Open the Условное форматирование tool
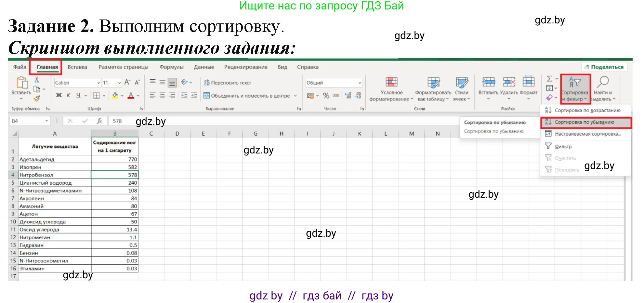This screenshot has width=644, height=303. pos(392,89)
